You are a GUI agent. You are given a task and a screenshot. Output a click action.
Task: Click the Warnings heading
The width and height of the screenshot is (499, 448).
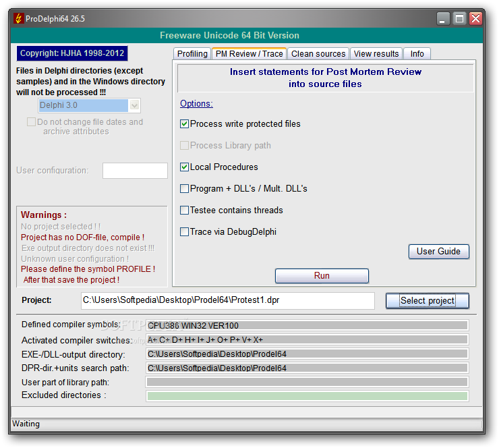[x=44, y=215]
